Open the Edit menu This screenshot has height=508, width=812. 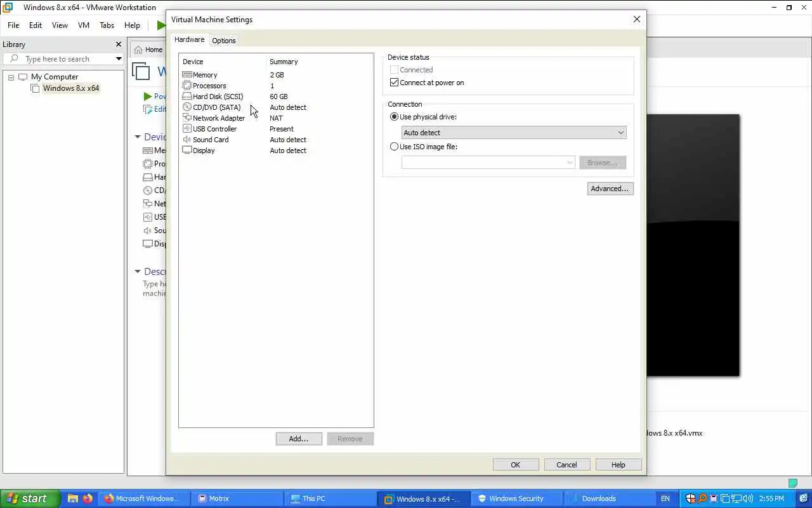36,25
